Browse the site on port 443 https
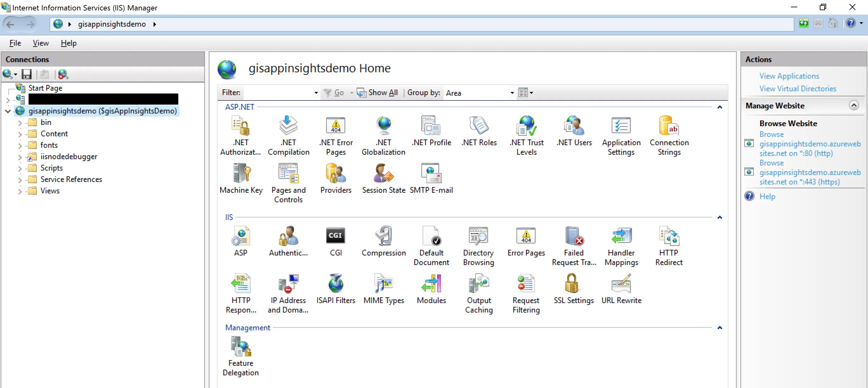Screen dimensions: 868x388 (810, 172)
